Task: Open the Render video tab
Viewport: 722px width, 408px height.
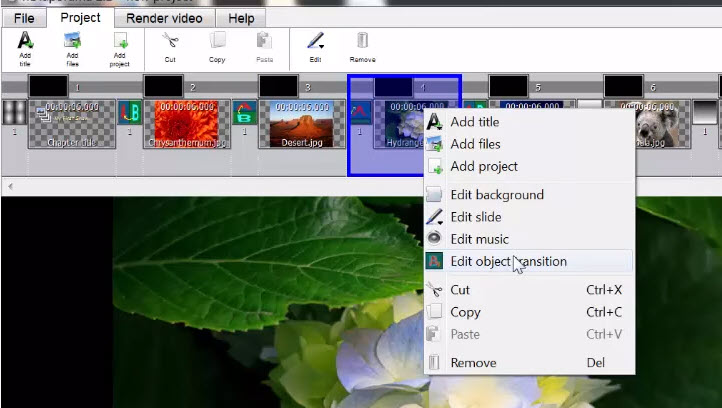Action: click(164, 18)
